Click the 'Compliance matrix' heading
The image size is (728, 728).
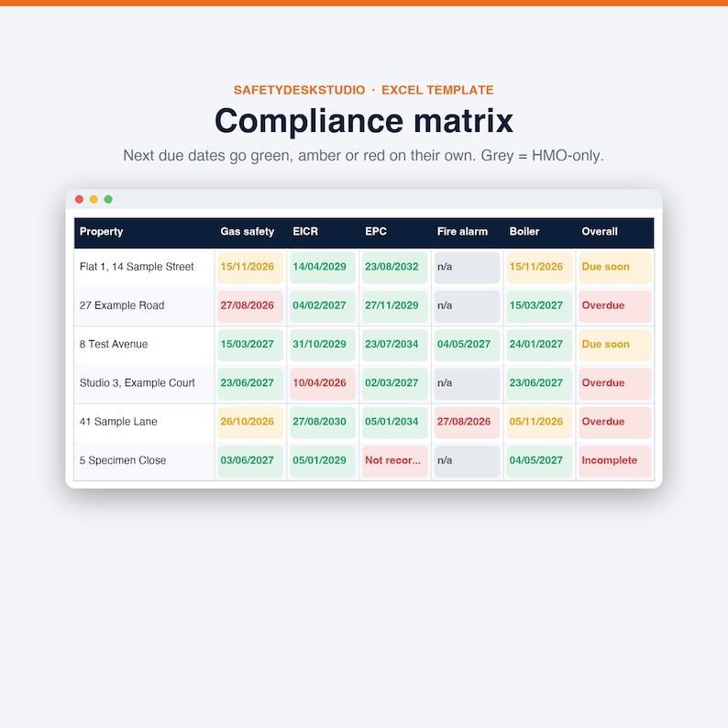click(x=364, y=121)
